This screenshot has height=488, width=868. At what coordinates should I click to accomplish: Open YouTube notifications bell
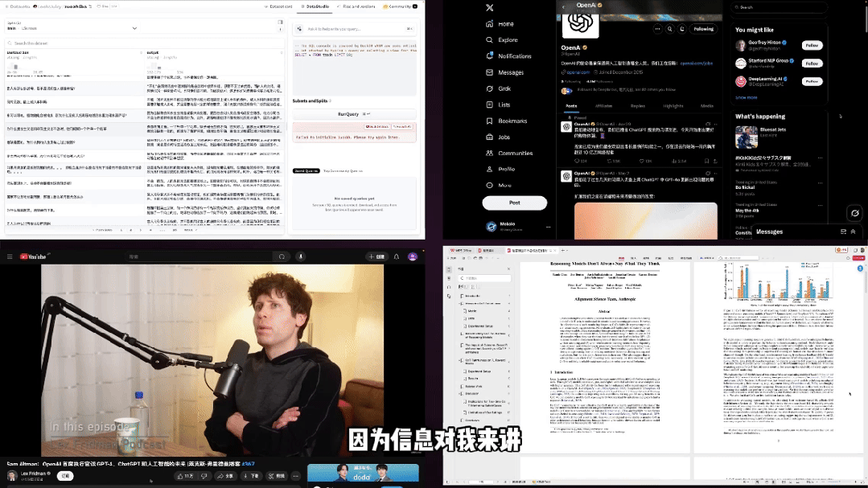point(397,256)
